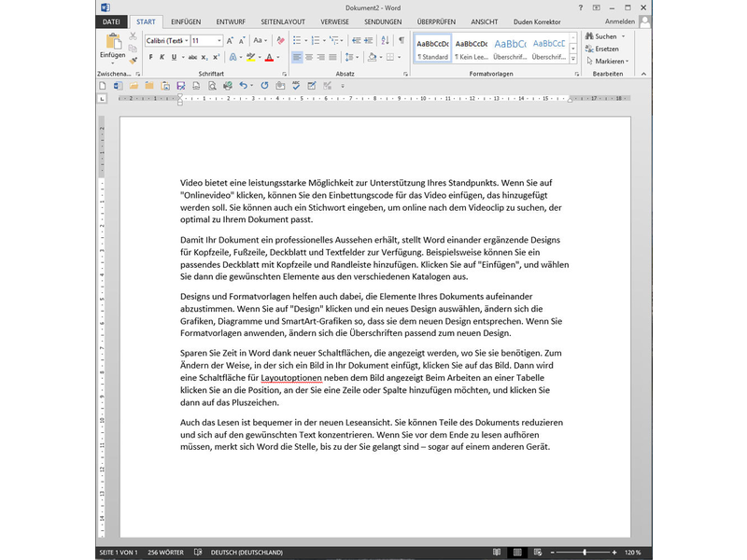This screenshot has width=747, height=560.
Task: Center-align the text
Action: [x=309, y=57]
